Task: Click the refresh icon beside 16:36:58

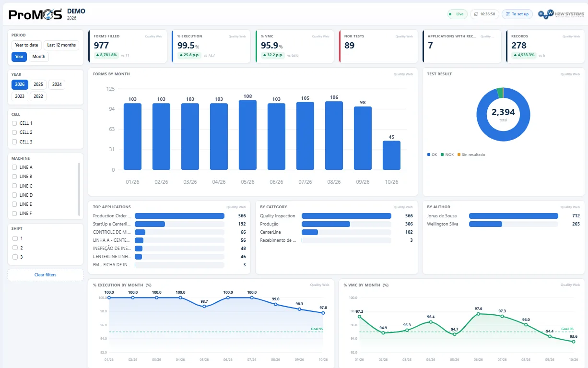Action: 476,14
